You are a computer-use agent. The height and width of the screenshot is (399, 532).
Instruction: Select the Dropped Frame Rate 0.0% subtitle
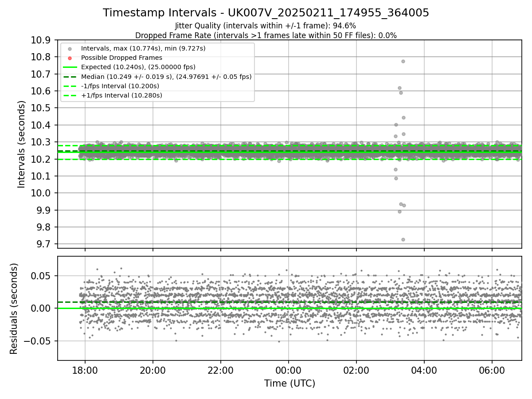coord(266,35)
